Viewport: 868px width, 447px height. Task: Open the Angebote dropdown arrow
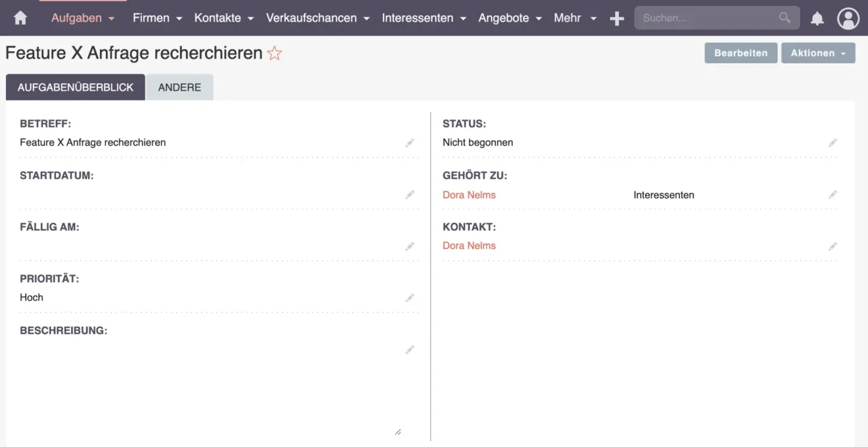click(538, 19)
